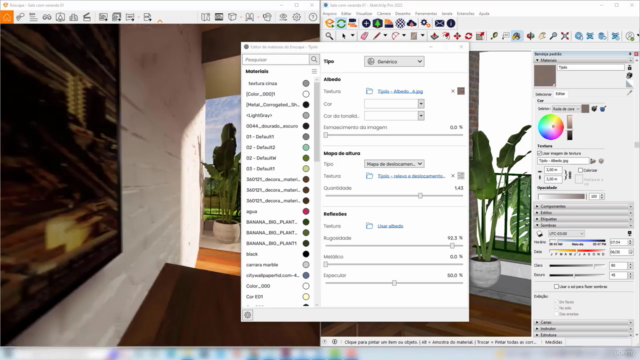This screenshot has height=360, width=640.
Task: Select the SketchUp Paint Bucket tool
Action: tap(516, 36)
